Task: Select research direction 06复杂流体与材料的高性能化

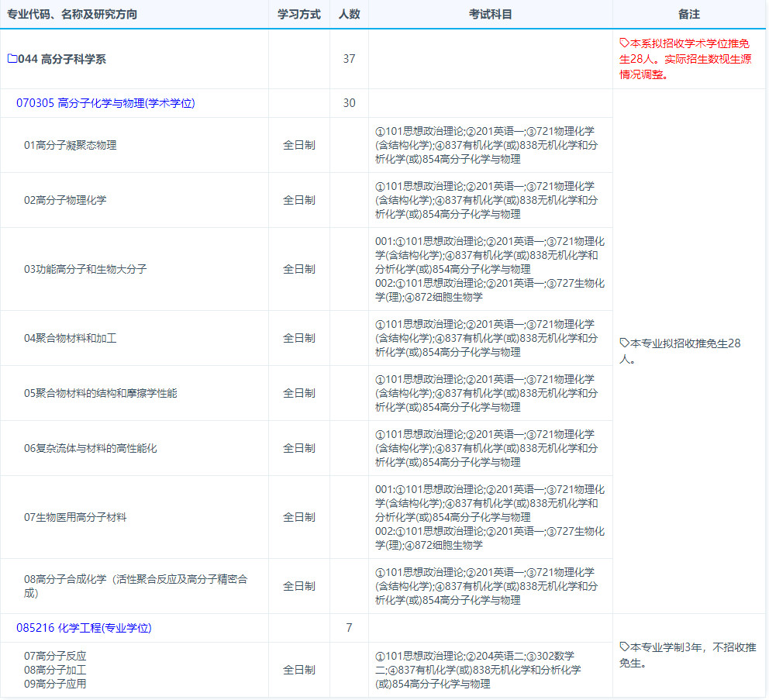Action: (x=91, y=448)
